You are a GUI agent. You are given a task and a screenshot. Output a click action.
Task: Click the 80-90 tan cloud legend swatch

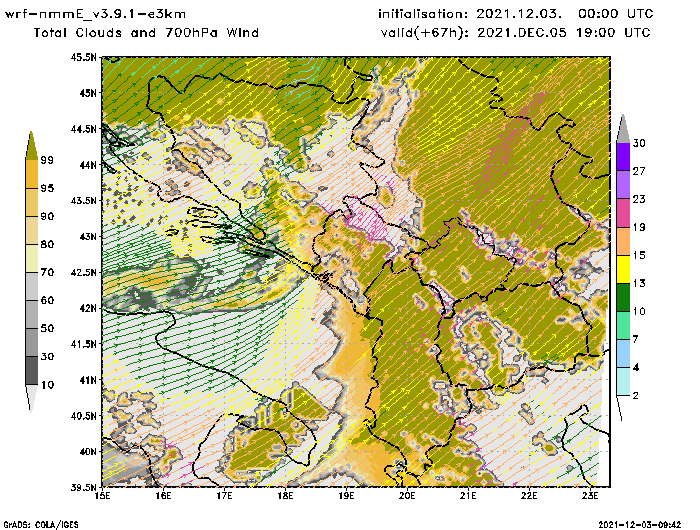[x=31, y=230]
